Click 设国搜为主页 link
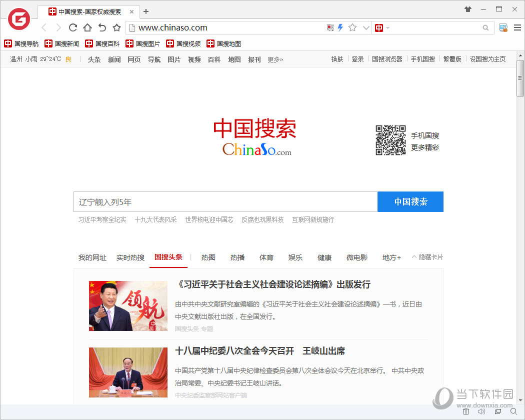This screenshot has height=420, width=525. point(487,59)
